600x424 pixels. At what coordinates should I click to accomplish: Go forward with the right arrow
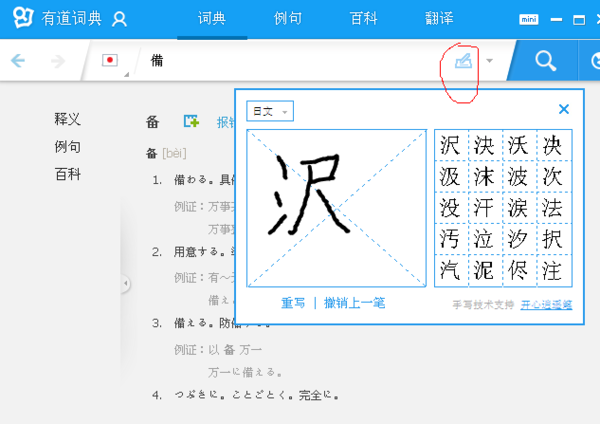pos(58,61)
